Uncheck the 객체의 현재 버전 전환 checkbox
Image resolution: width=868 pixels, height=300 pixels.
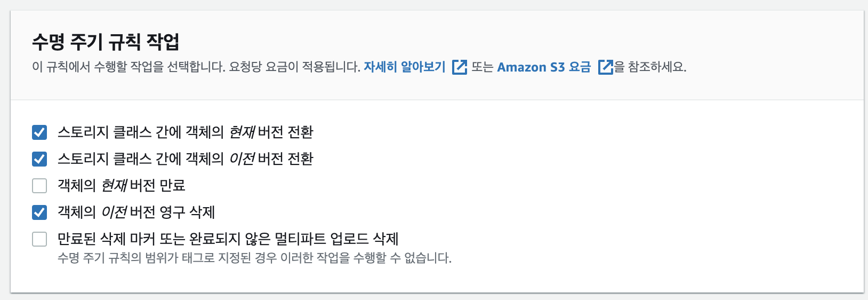(x=39, y=132)
